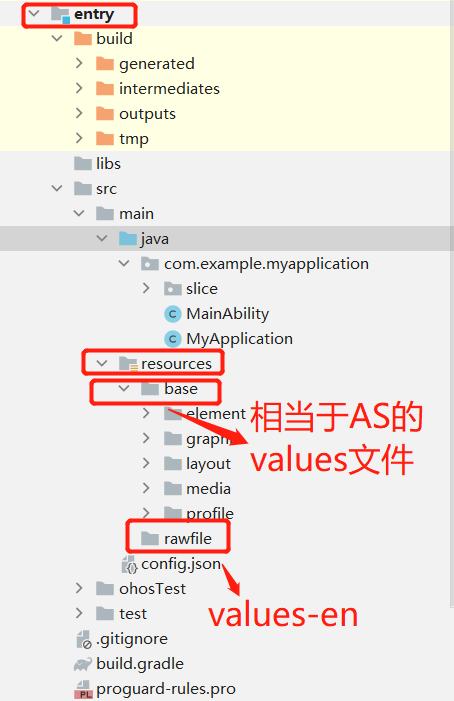Collapse the resources folder chevron
Screen dimensions: 454x701
click(102, 363)
